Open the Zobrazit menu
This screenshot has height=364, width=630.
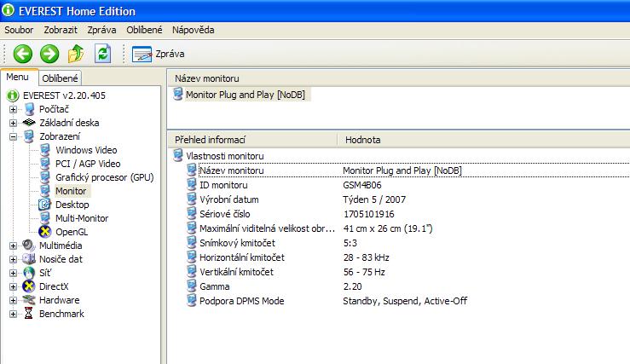point(61,30)
